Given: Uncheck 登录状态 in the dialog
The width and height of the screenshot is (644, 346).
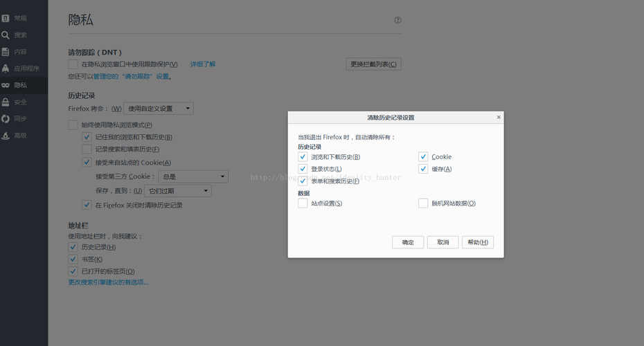Looking at the screenshot, I should pyautogui.click(x=303, y=169).
